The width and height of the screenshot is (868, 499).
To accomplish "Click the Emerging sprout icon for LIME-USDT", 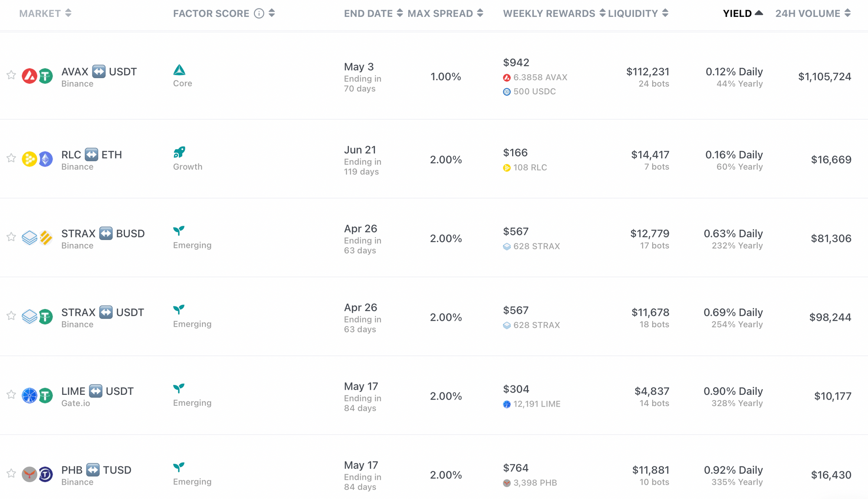I will click(179, 388).
